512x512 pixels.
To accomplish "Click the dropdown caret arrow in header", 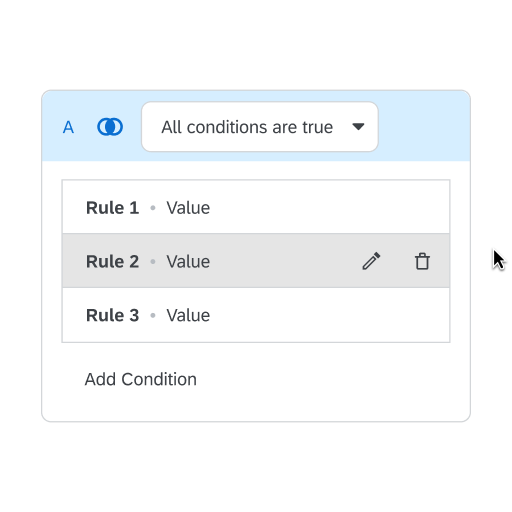I will [x=358, y=127].
